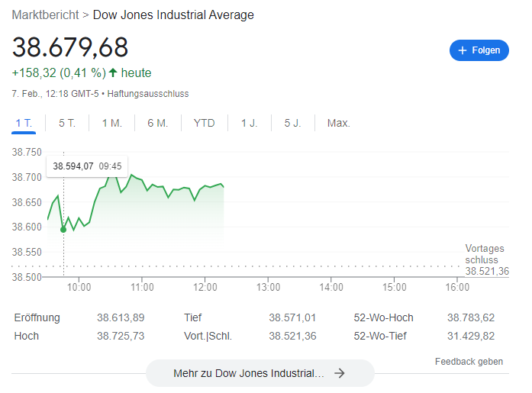The height and width of the screenshot is (393, 532).
Task: Click the Folgen follow button
Action: click(479, 50)
